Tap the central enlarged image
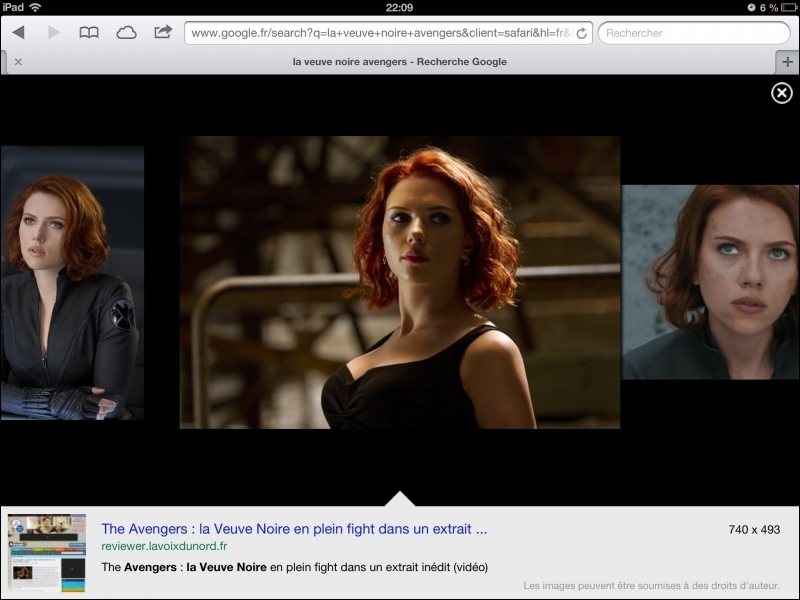800x600 pixels. 400,282
